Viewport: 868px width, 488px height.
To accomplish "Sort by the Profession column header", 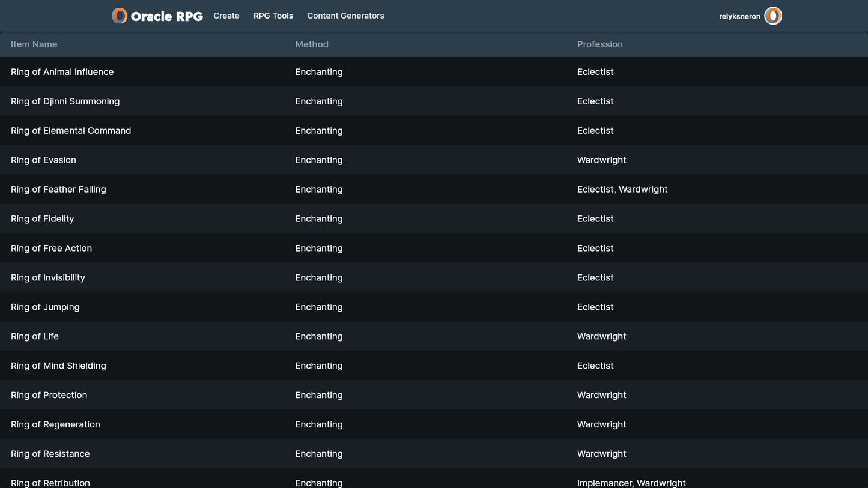I will tap(599, 44).
